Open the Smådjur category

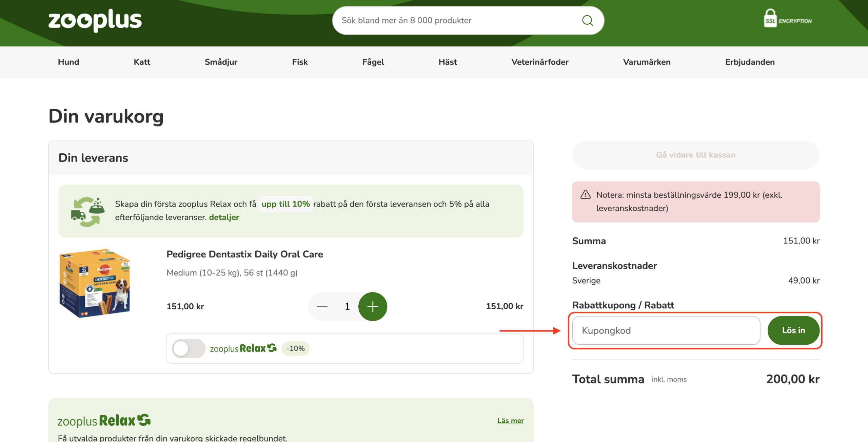pyautogui.click(x=221, y=62)
